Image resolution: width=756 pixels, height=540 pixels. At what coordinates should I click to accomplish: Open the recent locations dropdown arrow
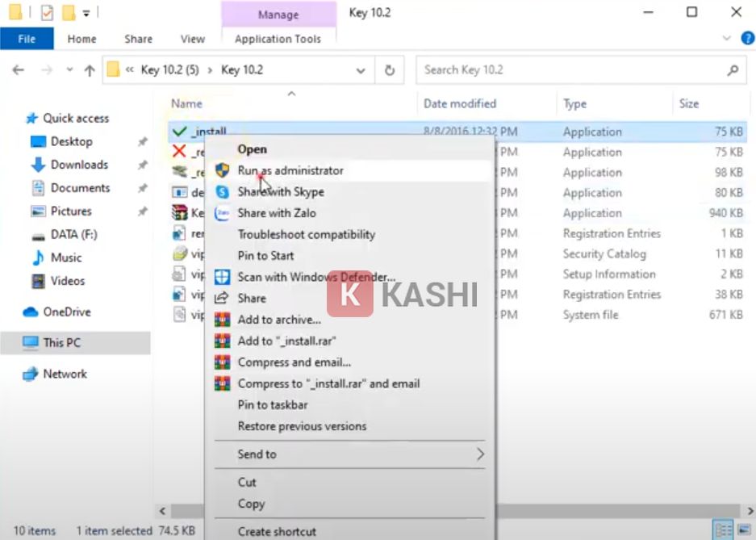[x=69, y=70]
